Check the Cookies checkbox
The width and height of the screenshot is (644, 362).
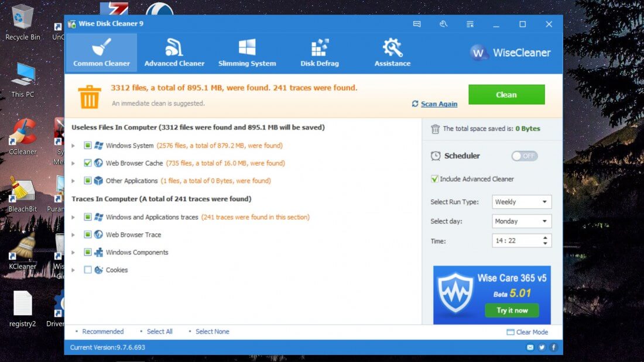[87, 270]
